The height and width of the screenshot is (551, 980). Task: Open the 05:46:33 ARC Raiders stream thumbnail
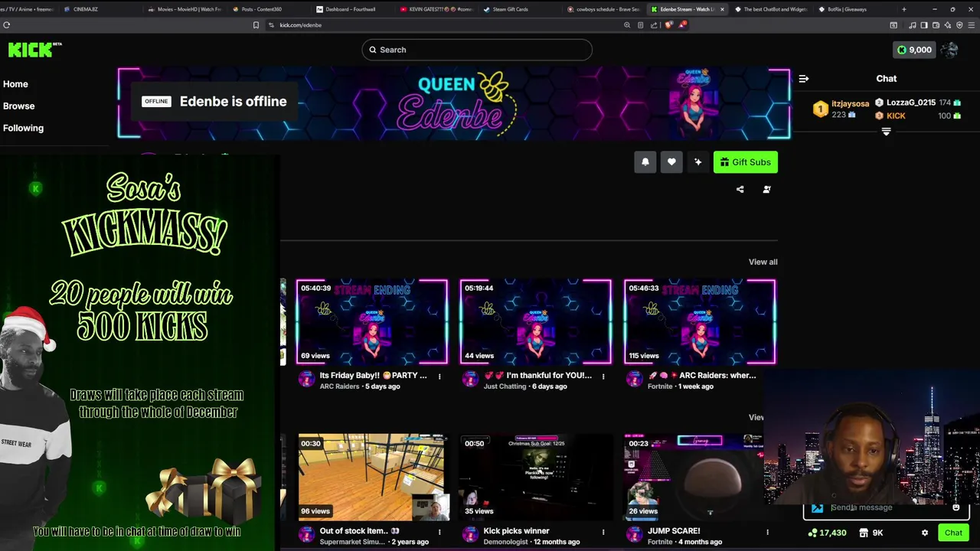click(x=700, y=321)
